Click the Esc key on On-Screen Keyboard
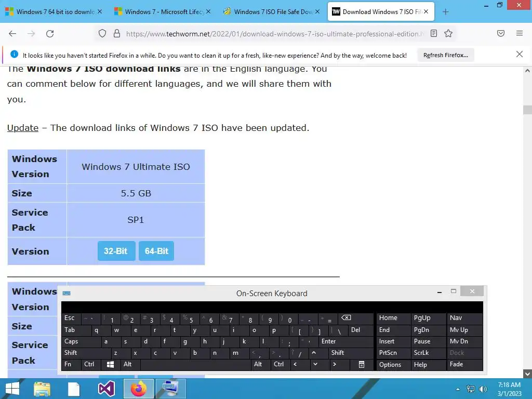Image resolution: width=532 pixels, height=399 pixels. pos(71,318)
